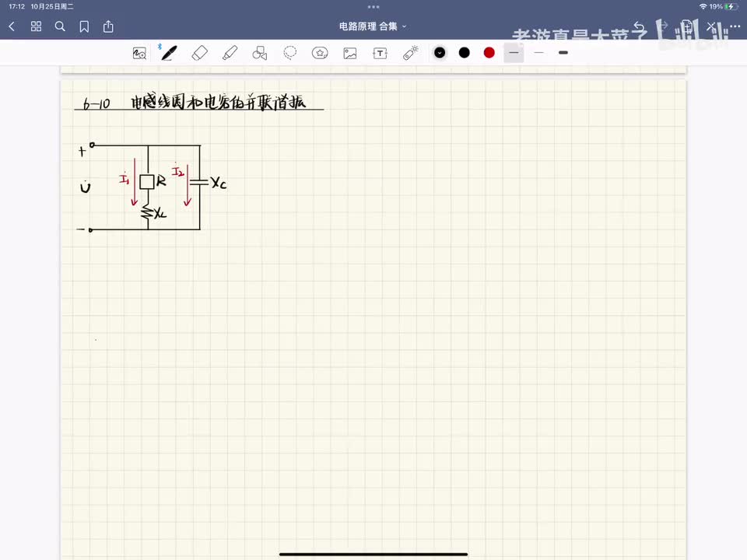Tap the three-dot multitasking control at top
747x560 pixels.
coord(373,7)
